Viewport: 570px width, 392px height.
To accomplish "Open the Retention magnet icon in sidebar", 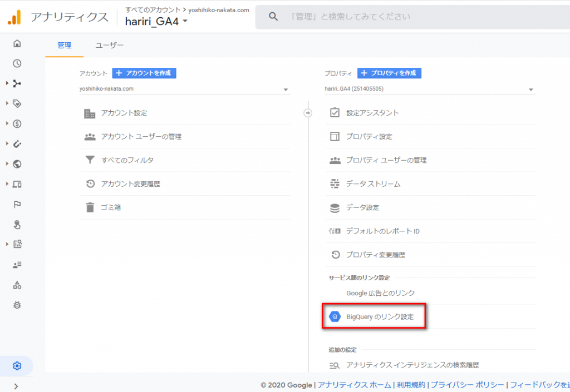I will click(x=17, y=144).
